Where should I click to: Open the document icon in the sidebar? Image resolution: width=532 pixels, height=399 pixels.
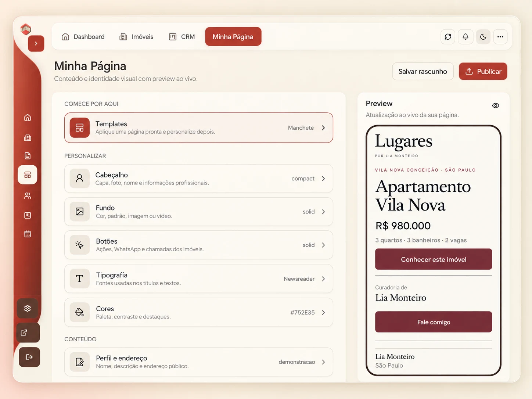28,156
